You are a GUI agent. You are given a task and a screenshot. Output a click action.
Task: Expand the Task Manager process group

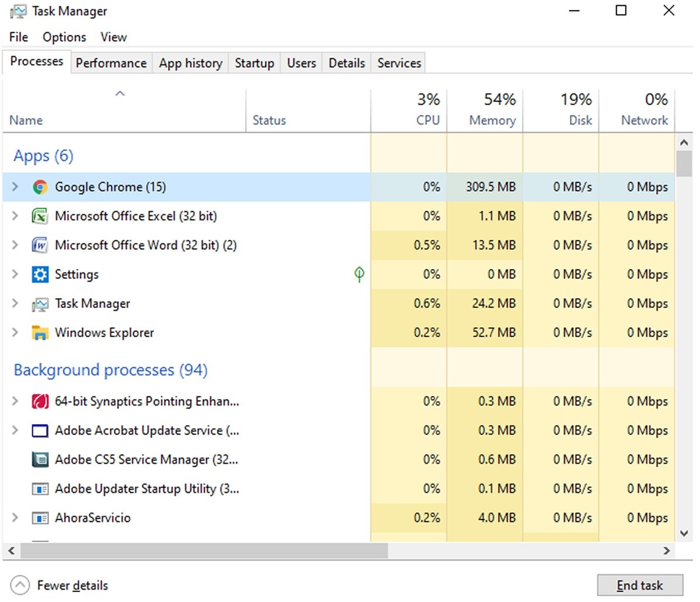coord(15,303)
